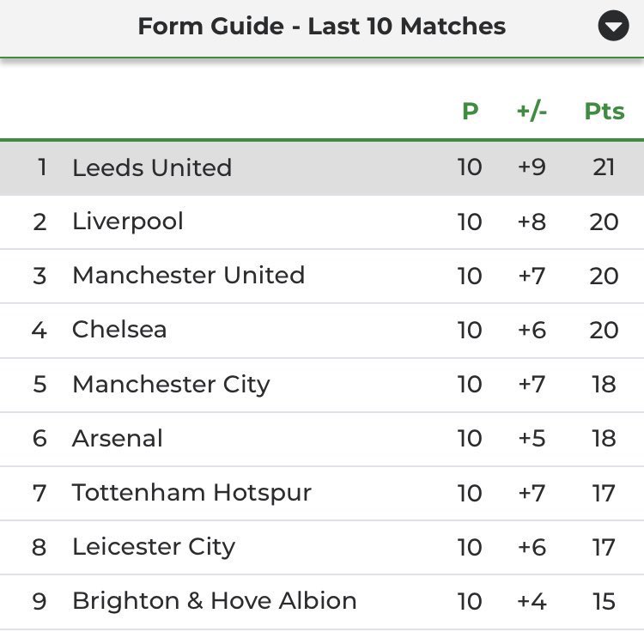Open Brighton & Hove Albion entry
This screenshot has height=644, width=644.
point(215,601)
